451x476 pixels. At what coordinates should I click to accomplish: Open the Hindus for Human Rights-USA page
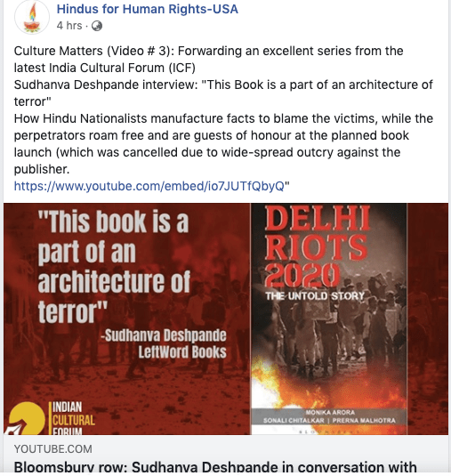[147, 9]
